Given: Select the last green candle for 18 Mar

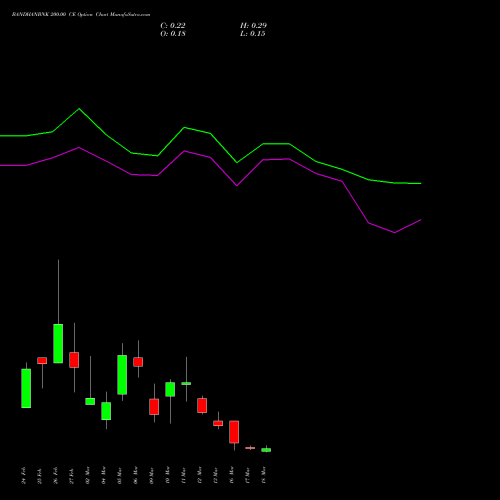Looking at the screenshot, I should (x=266, y=450).
